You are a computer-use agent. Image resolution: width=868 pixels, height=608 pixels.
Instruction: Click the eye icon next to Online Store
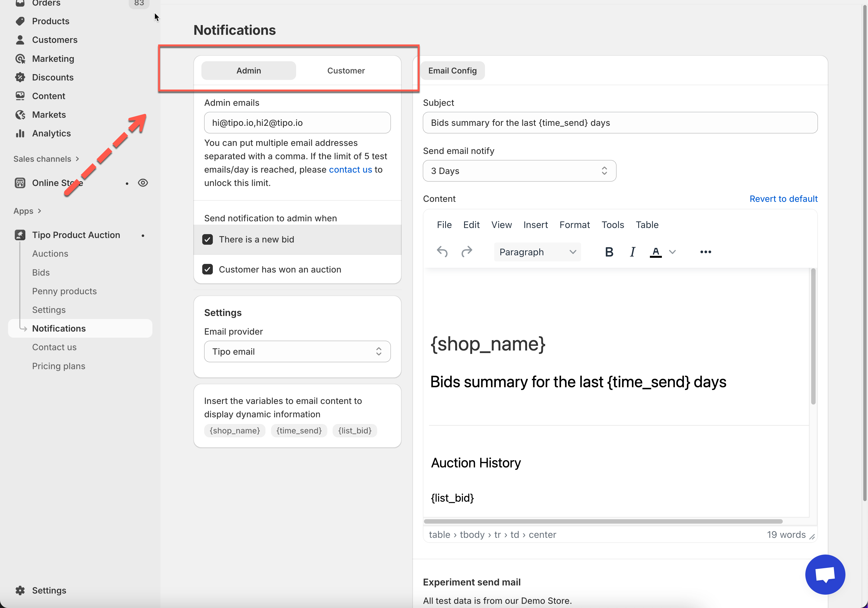click(x=143, y=183)
